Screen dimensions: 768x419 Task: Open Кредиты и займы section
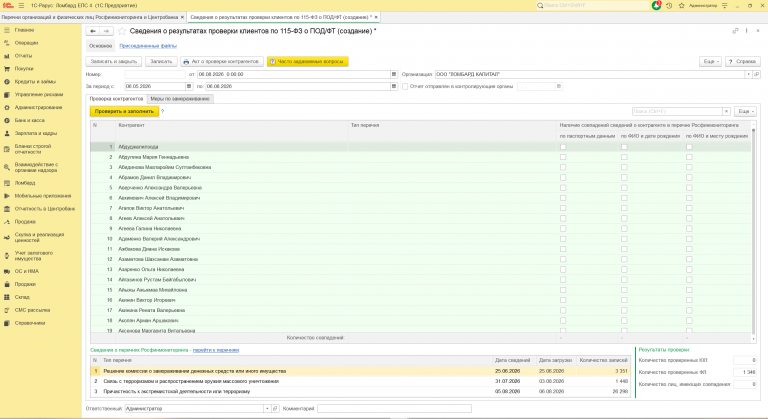(35, 81)
